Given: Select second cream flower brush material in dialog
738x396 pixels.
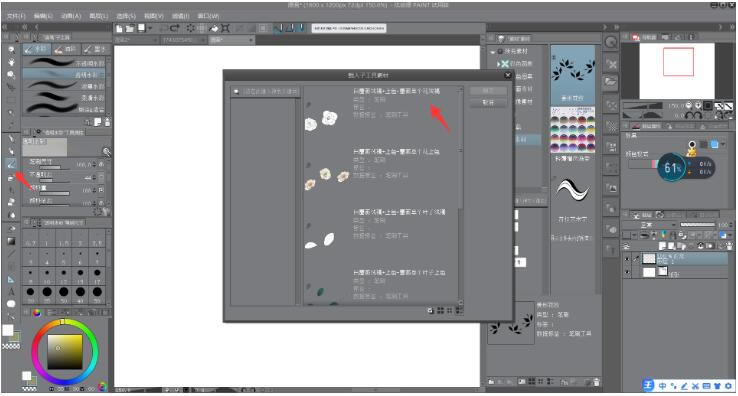Looking at the screenshot, I should 380,175.
